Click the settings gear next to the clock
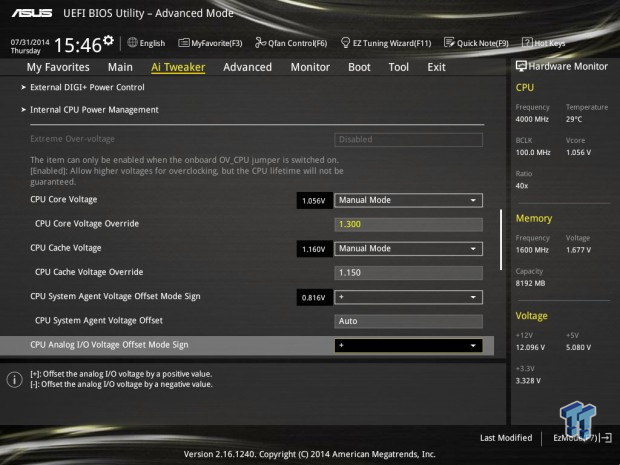This screenshot has height=465, width=620. tap(108, 40)
